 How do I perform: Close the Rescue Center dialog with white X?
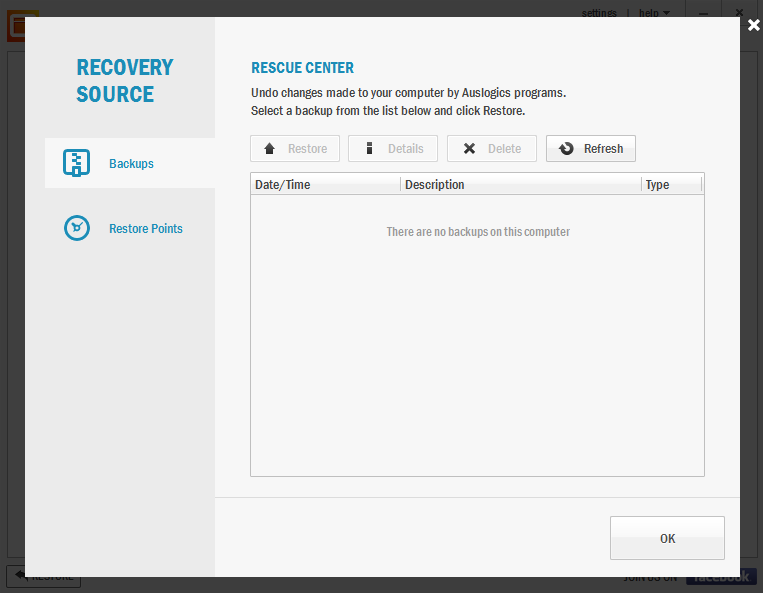click(753, 25)
